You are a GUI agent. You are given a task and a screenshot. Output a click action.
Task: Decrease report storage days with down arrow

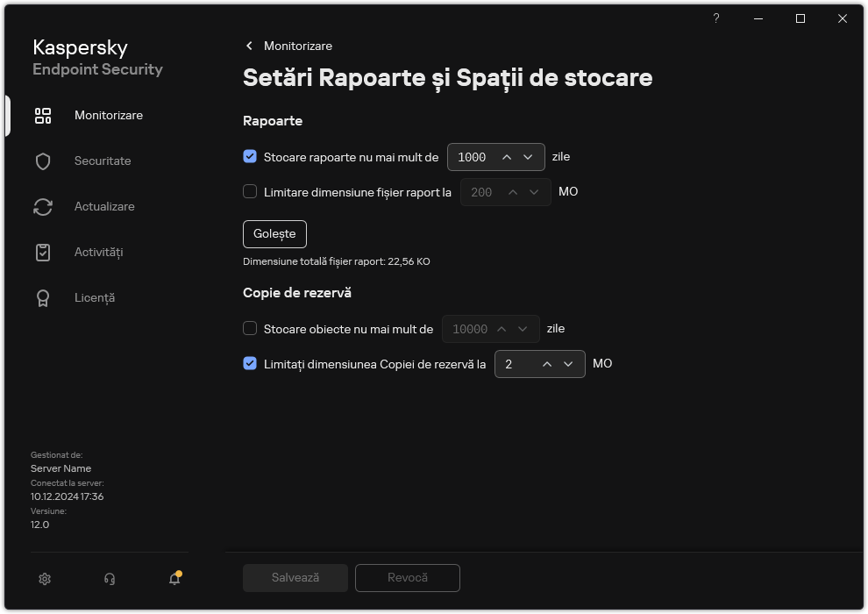pos(528,157)
